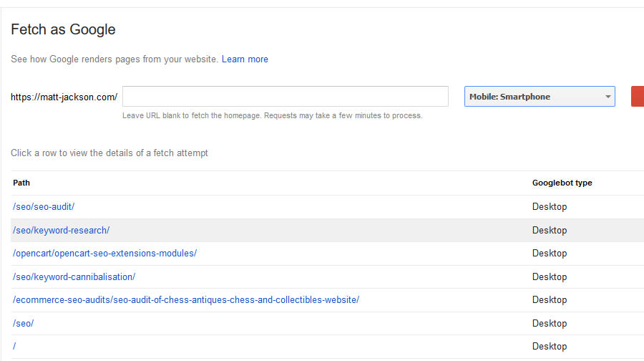Select the Desktop cell in the homepage row
Viewport: 644px width, 361px height.
(550, 346)
